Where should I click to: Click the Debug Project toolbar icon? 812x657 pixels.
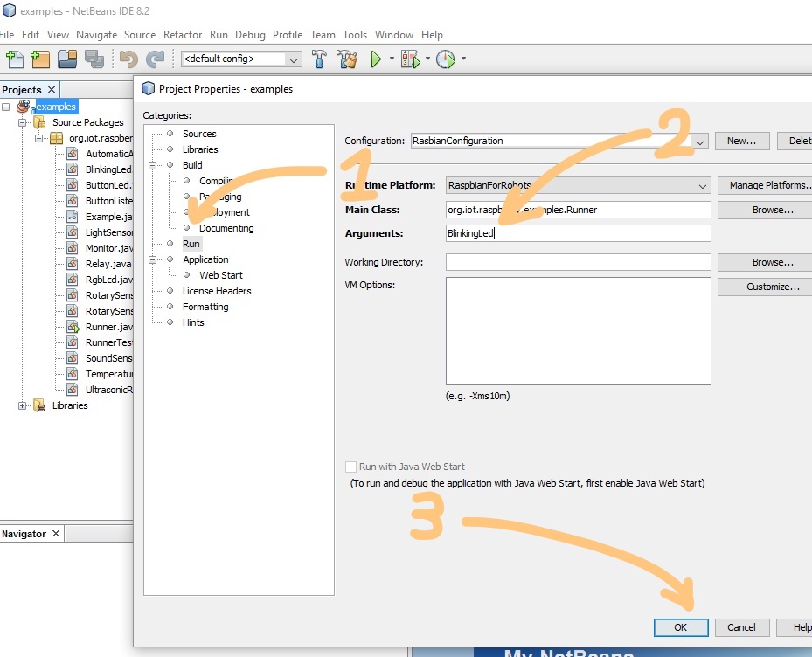tap(410, 59)
